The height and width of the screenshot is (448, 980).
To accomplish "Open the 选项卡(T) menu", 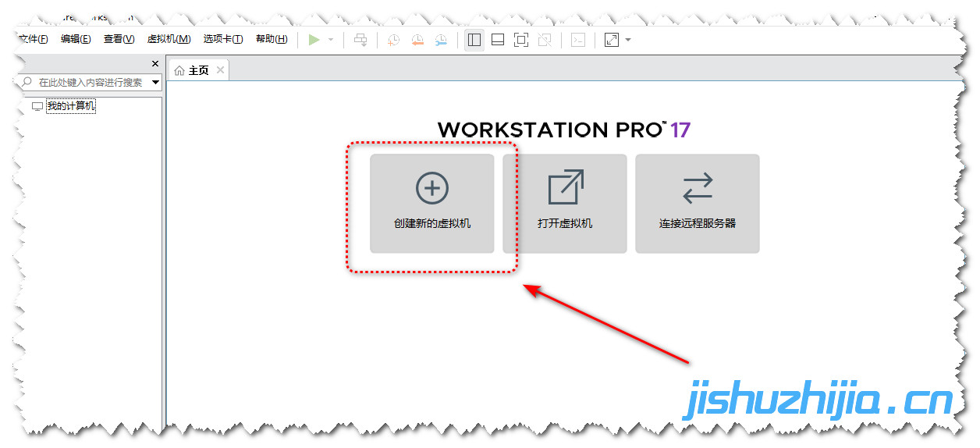I will [223, 39].
